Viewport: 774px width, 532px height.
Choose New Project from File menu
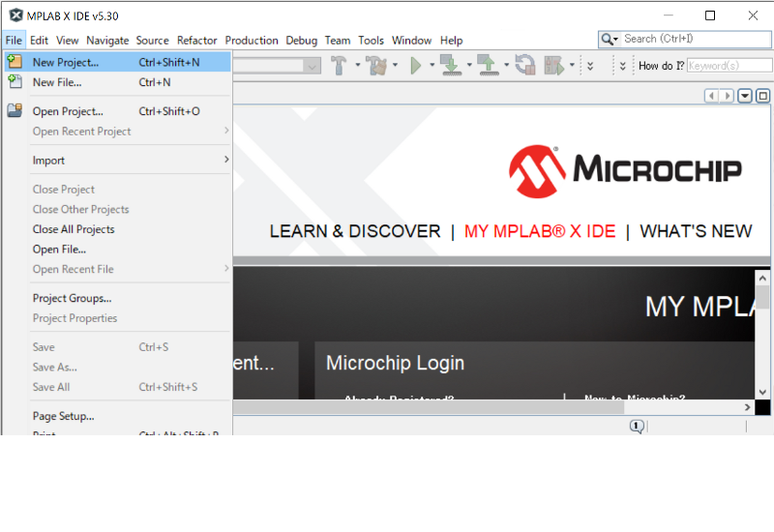(x=66, y=62)
